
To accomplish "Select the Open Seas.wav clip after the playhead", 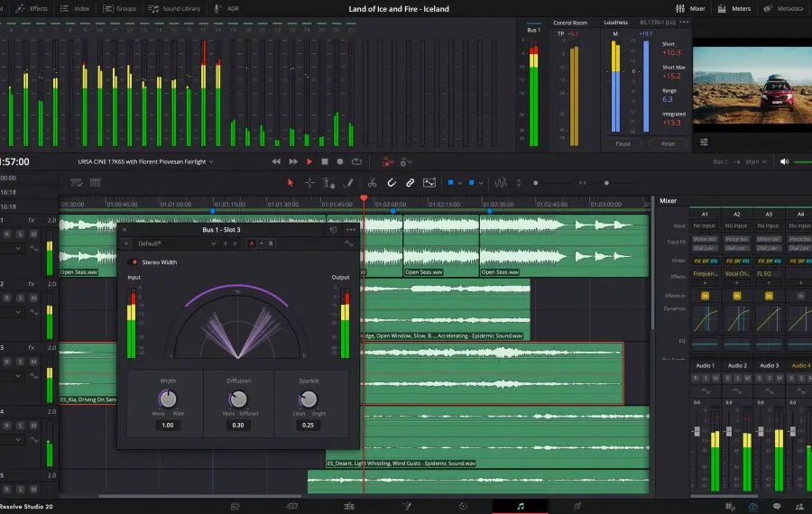I will pos(440,246).
